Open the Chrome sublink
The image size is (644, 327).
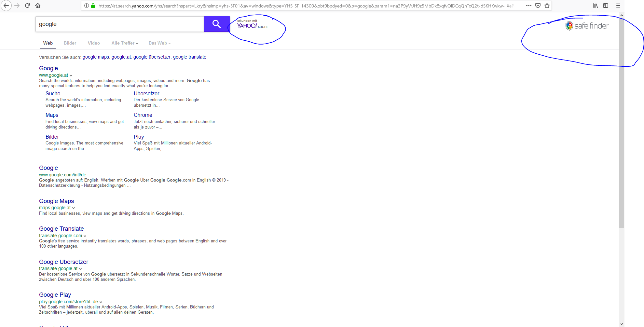tap(143, 115)
